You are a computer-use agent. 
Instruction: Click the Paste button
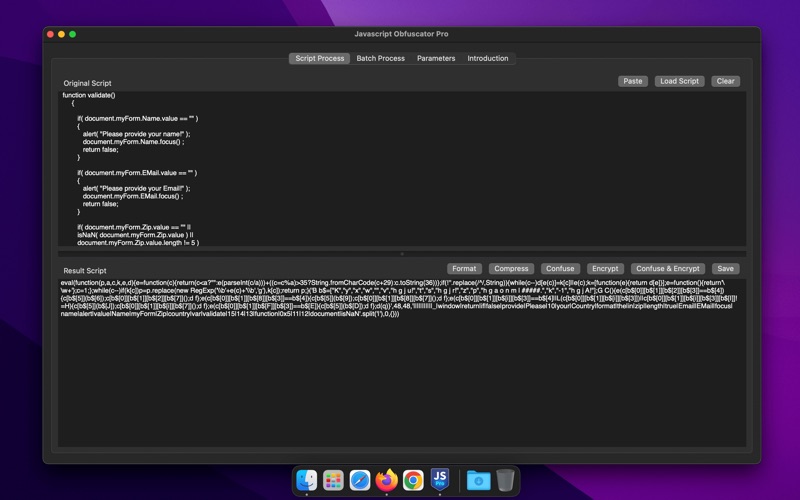point(633,81)
